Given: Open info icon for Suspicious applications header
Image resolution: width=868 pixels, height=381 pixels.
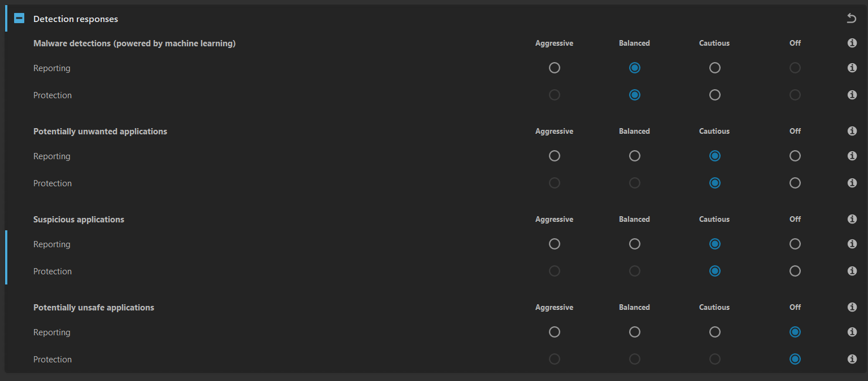Looking at the screenshot, I should coord(852,219).
